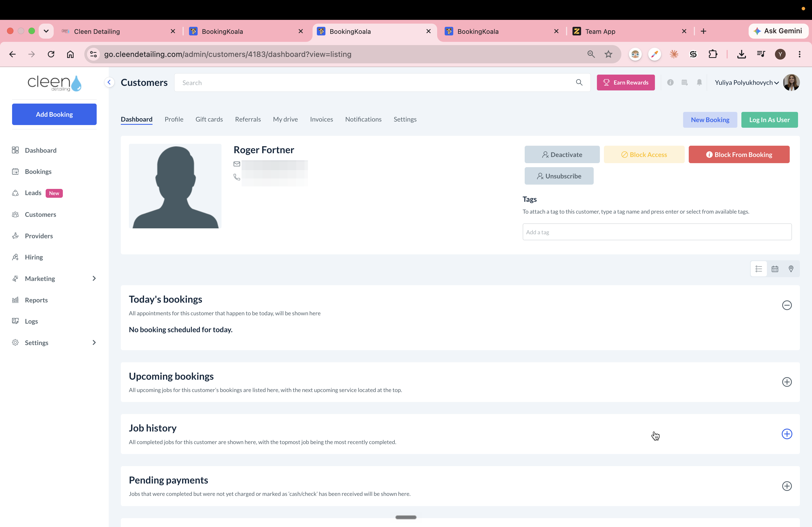Screen dimensions: 812x527
Task: Click Yuliya Polyukhovych profile avatar
Action: pos(791,82)
